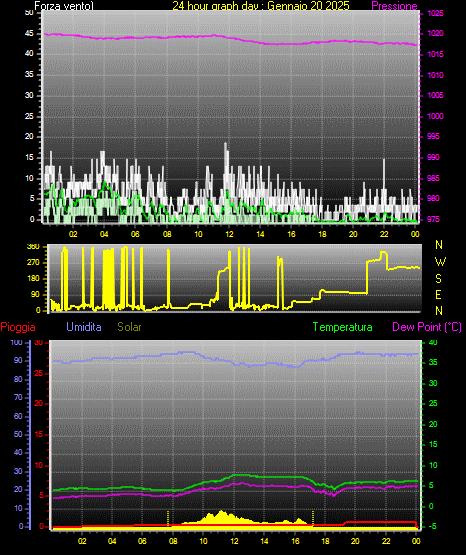Screen dimensions: 466x555
Task: Click the 50 humidity axis value
Action: 18,434
